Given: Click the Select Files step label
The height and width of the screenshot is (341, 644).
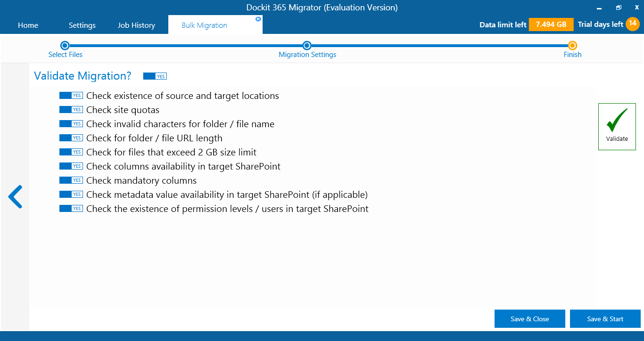Looking at the screenshot, I should 65,55.
